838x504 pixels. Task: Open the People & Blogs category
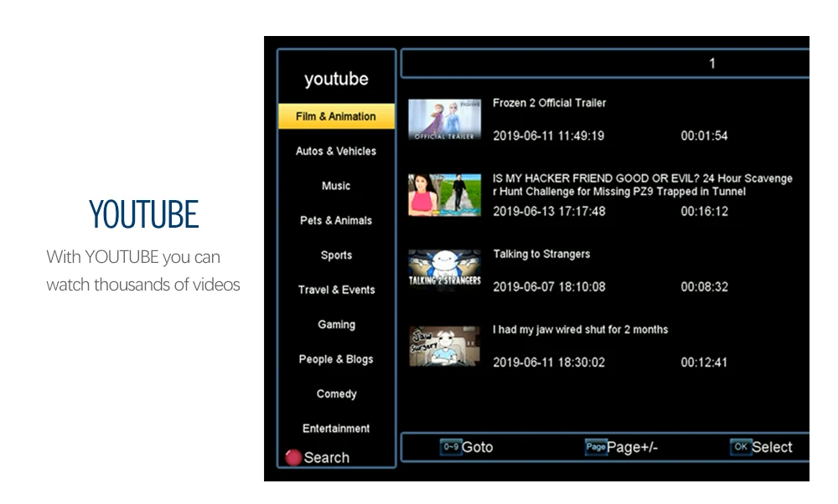[x=336, y=359]
